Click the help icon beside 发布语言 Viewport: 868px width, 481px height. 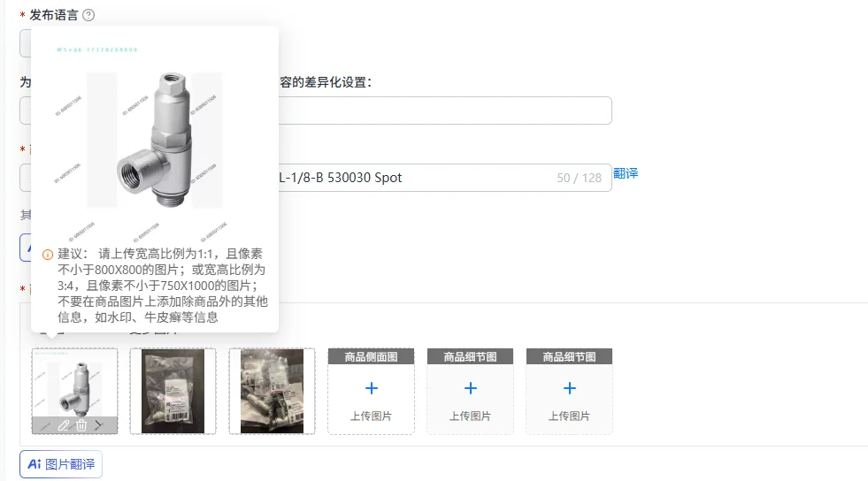click(x=88, y=15)
